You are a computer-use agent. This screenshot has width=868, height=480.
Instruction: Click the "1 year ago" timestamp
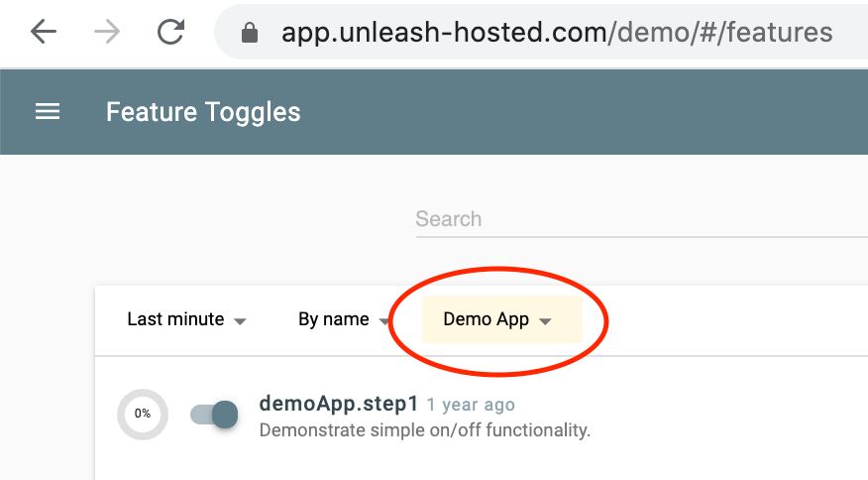pyautogui.click(x=471, y=405)
